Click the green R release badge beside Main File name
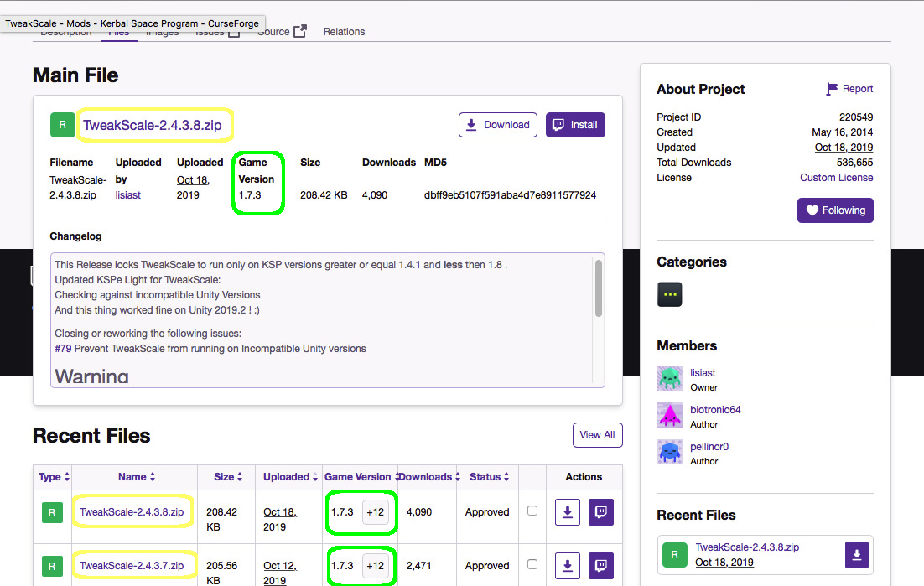Viewport: 924px width, 586px height. [62, 125]
